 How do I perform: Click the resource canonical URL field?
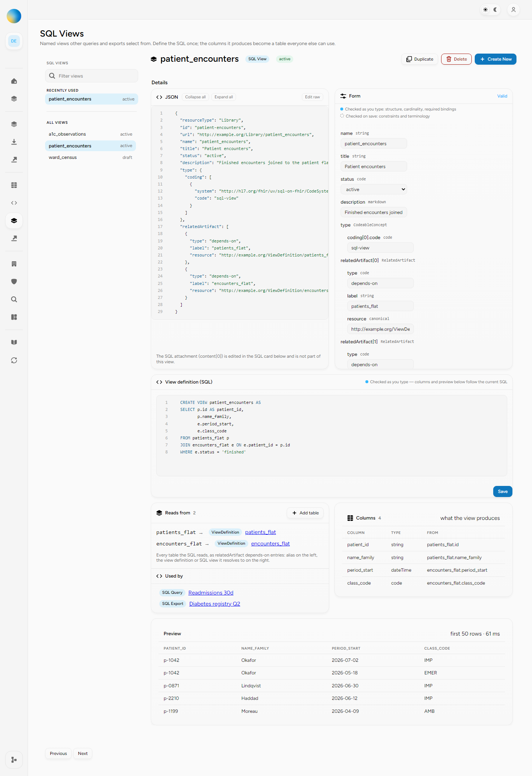380,329
